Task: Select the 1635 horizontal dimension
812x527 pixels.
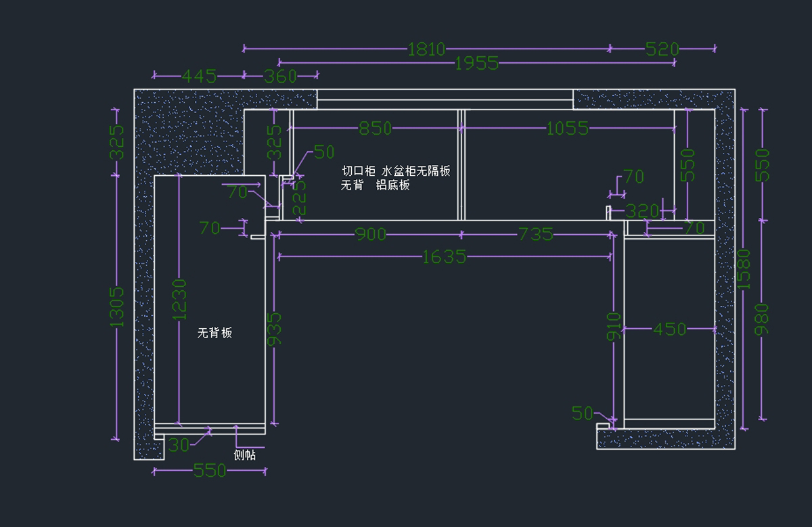Action: click(444, 257)
